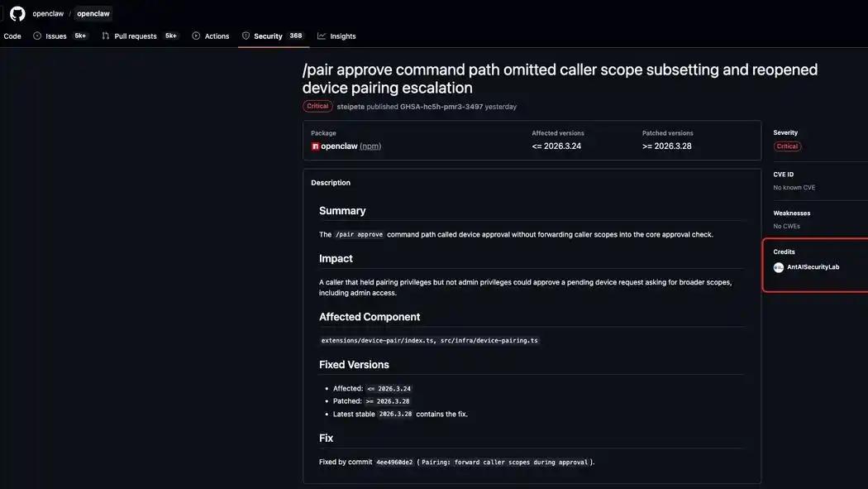Open the openclaw owner link

tap(48, 13)
